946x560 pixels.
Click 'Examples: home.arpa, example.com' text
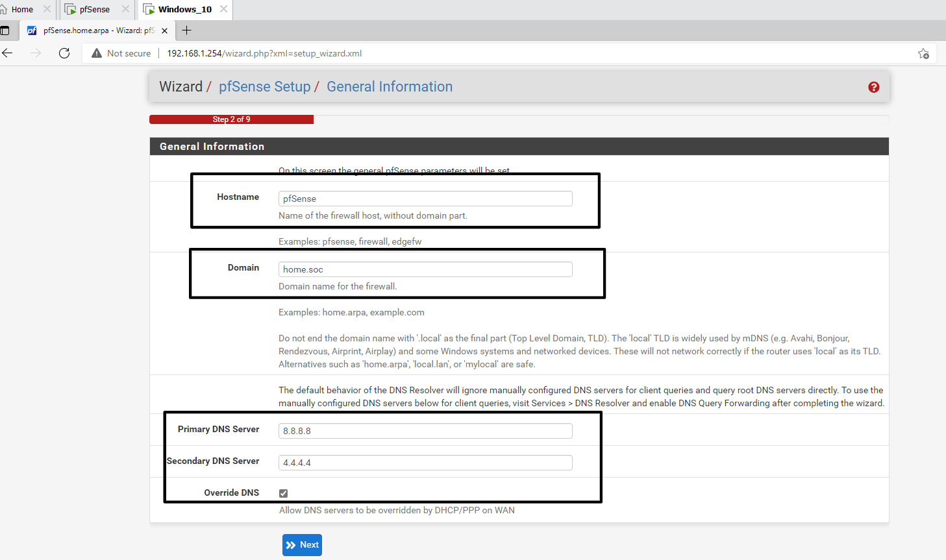tap(351, 312)
